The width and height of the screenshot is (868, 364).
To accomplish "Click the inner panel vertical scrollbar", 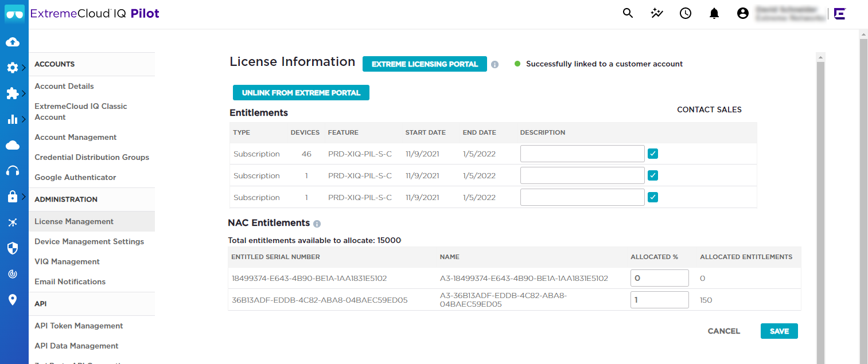I will point(820,212).
